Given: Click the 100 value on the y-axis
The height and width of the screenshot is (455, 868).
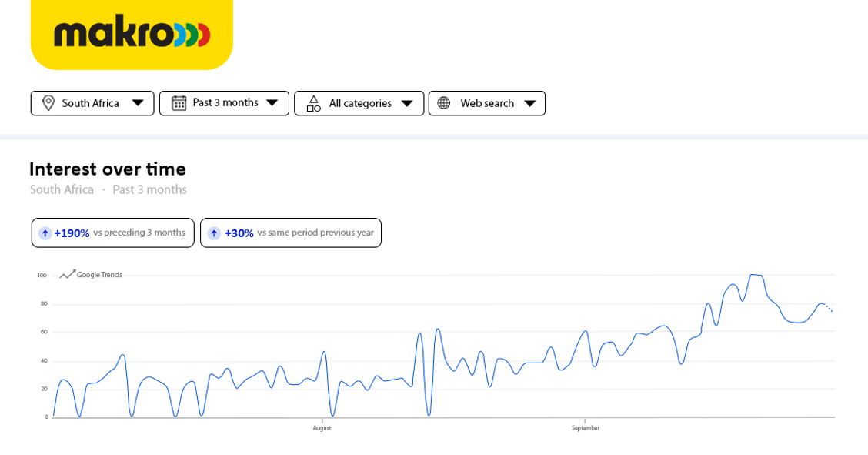Looking at the screenshot, I should (42, 275).
